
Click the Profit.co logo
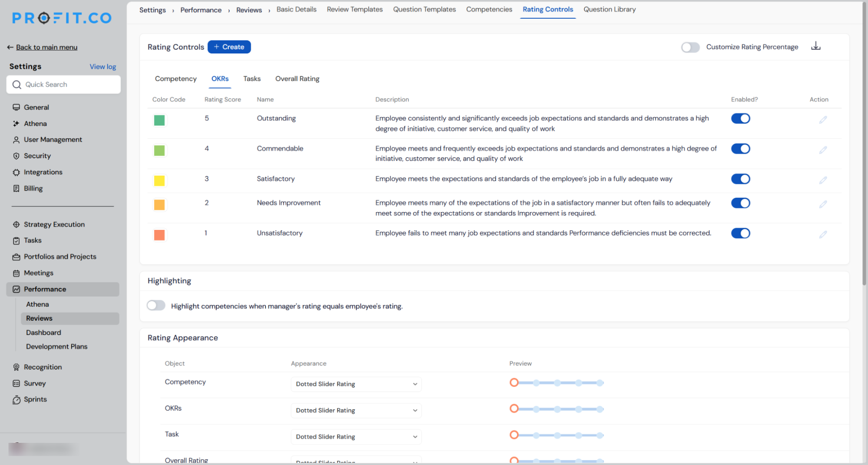click(x=62, y=18)
